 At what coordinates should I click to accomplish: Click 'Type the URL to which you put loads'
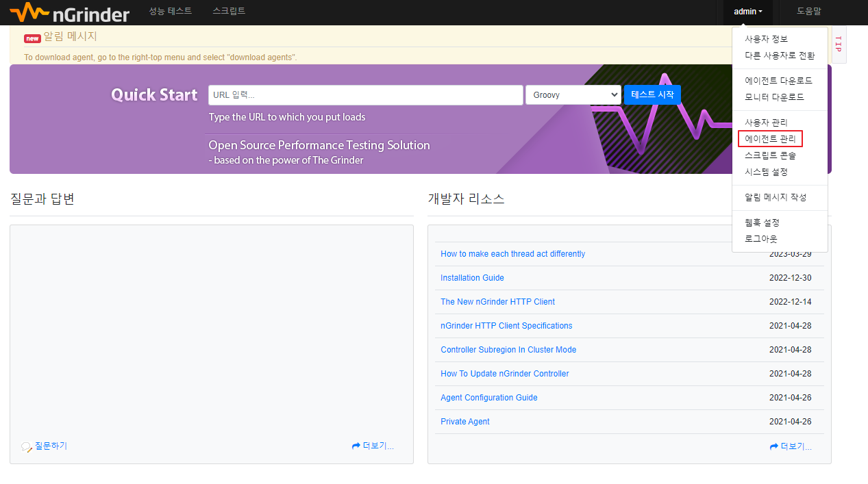point(287,117)
